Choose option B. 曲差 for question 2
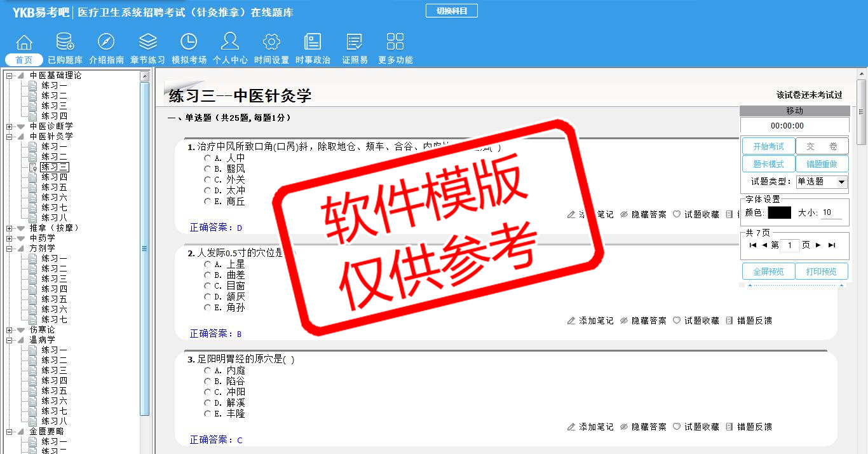Viewport: 868px width, 454px height. click(207, 275)
